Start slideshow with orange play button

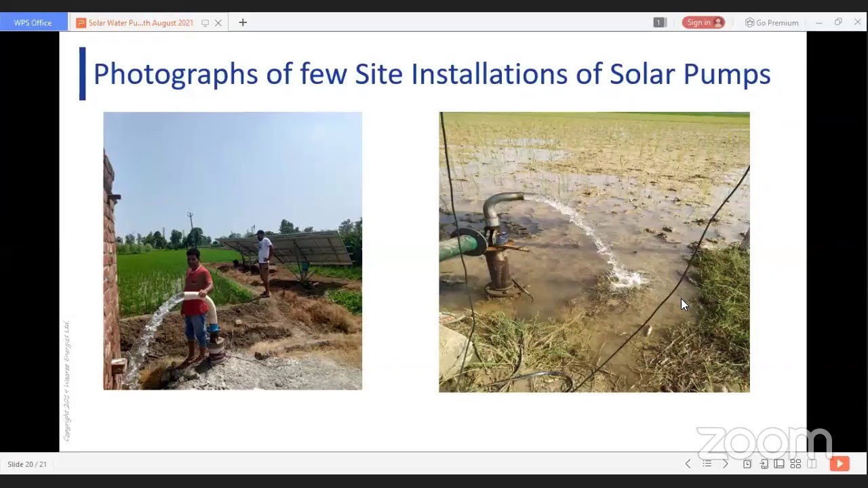tap(840, 464)
